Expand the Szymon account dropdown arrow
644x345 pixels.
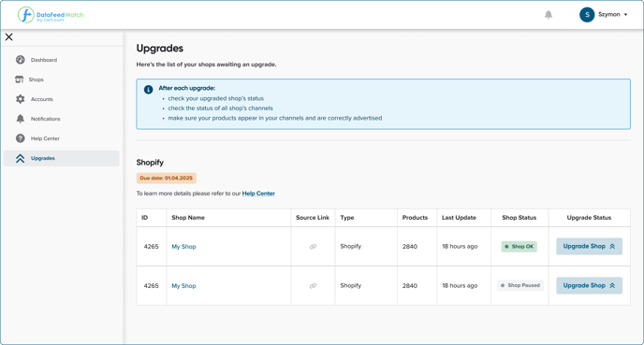pos(625,15)
